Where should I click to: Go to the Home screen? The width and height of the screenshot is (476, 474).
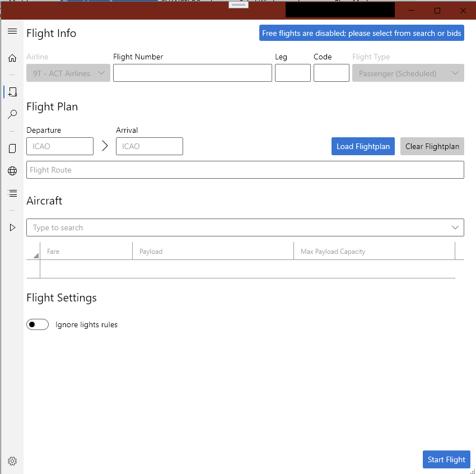pyautogui.click(x=12, y=58)
